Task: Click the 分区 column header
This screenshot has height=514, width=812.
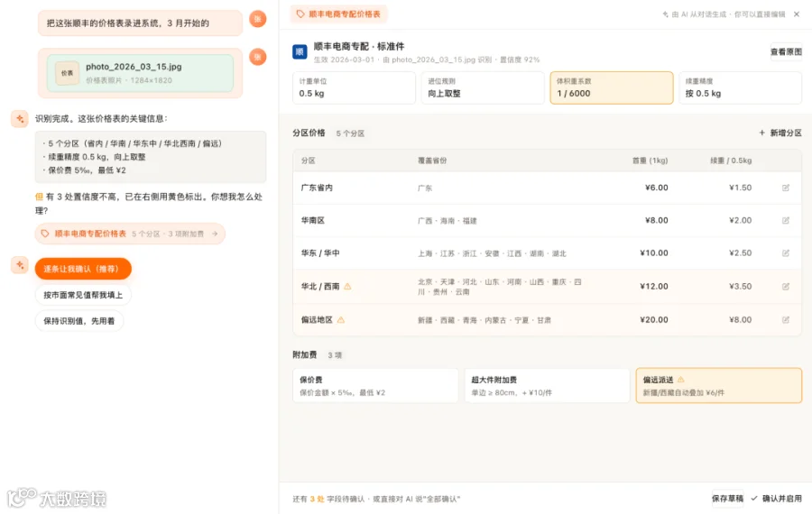Action: (309, 161)
